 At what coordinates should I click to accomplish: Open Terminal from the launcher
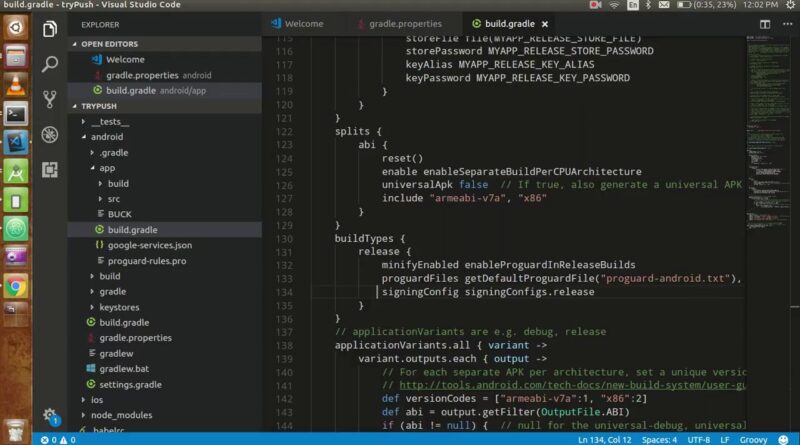15,114
